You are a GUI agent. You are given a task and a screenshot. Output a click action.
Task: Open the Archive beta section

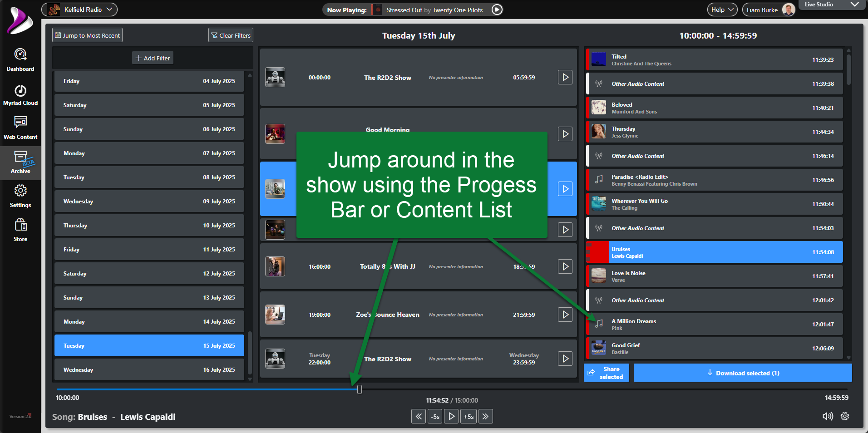point(20,163)
